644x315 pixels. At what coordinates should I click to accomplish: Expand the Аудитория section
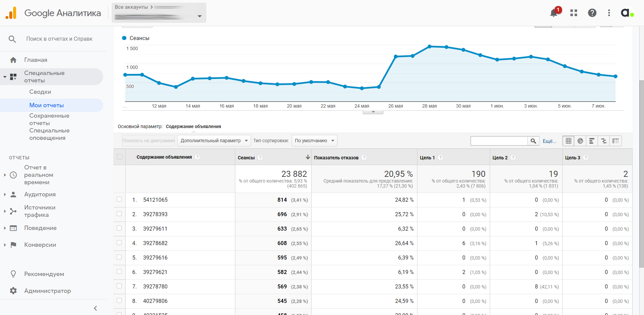tap(5, 194)
